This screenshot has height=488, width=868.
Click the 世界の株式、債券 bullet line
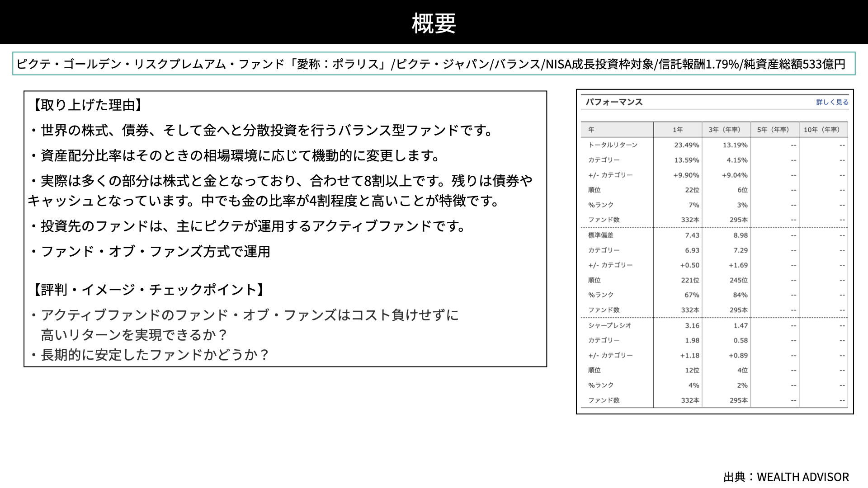pyautogui.click(x=262, y=131)
